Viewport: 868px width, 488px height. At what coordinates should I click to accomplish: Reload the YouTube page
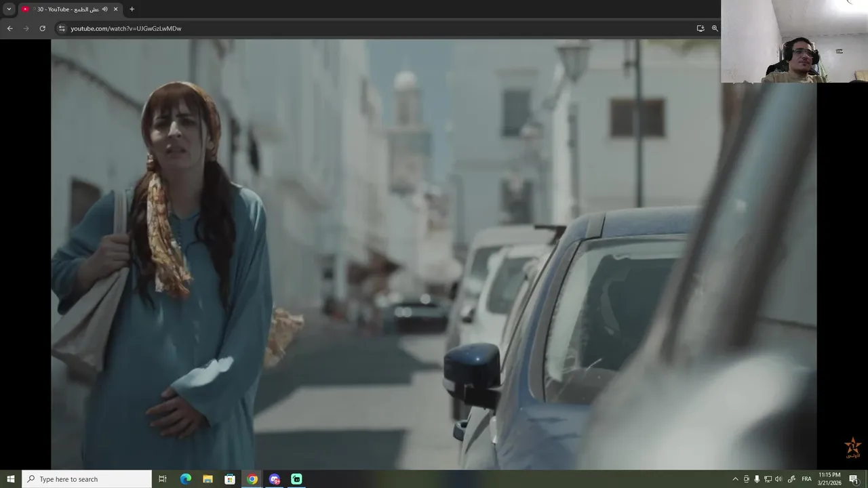(x=42, y=28)
